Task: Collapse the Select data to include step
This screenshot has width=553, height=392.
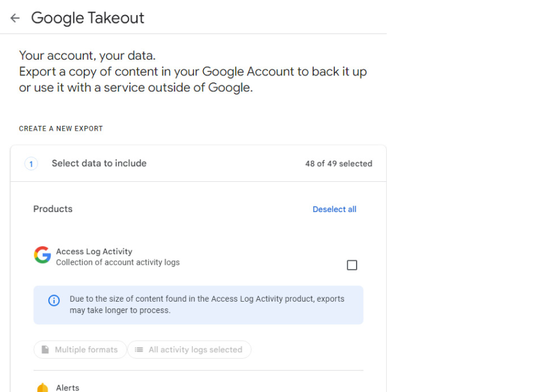Action: point(198,164)
